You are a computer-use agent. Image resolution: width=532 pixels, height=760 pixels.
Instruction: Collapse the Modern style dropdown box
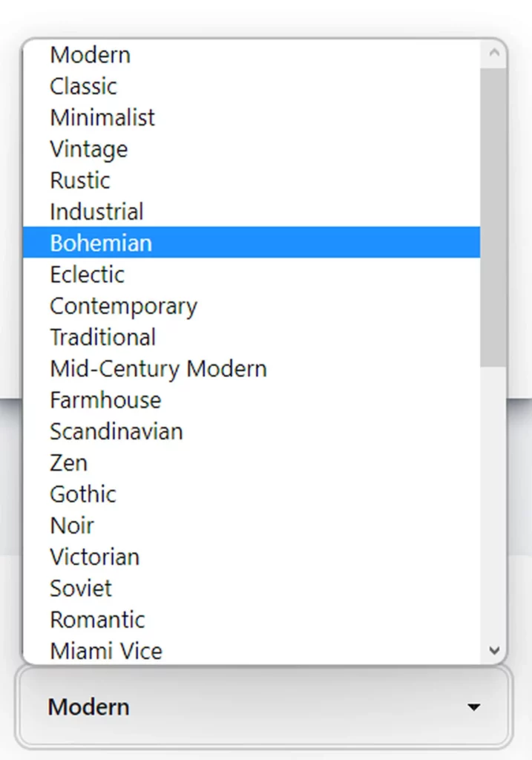click(263, 707)
